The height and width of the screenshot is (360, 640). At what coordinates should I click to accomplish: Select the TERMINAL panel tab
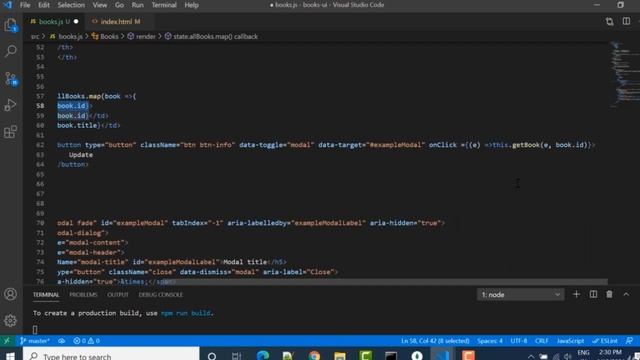point(46,295)
